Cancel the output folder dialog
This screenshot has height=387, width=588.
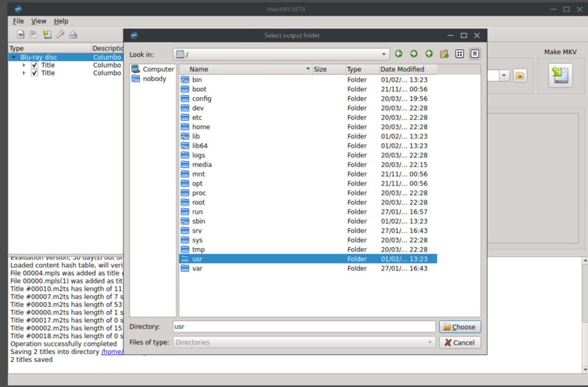click(460, 342)
